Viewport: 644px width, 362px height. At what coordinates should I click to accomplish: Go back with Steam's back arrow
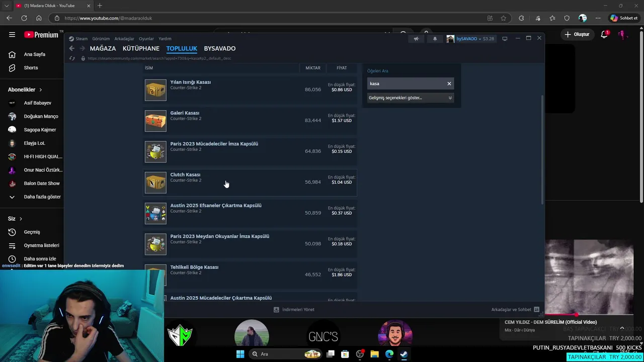coord(71,48)
